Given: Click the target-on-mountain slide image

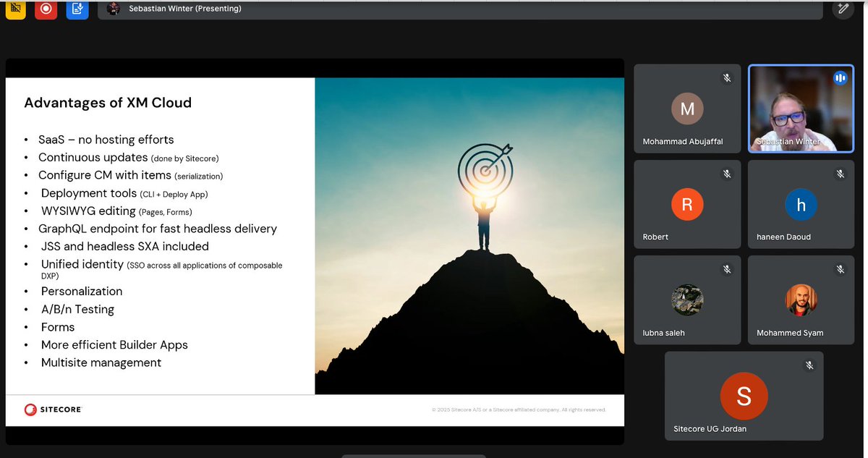Looking at the screenshot, I should (469, 236).
